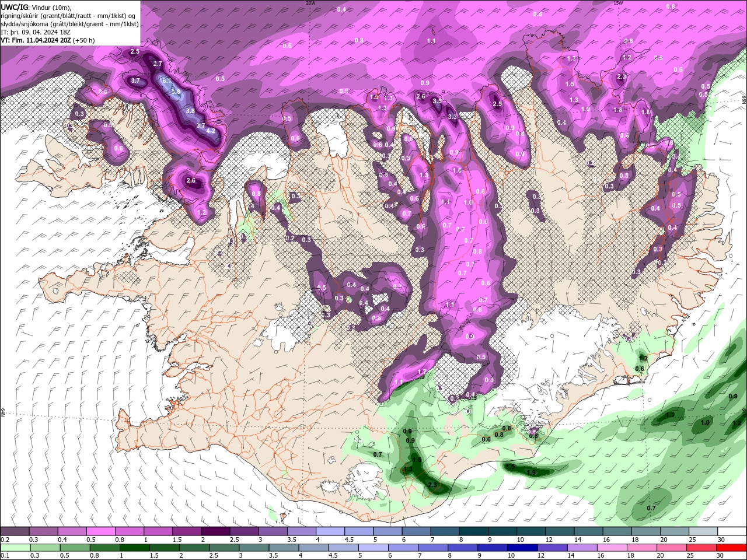The height and width of the screenshot is (560, 747).
Task: Click the '+50 h' forecast offset
Action: click(x=84, y=40)
